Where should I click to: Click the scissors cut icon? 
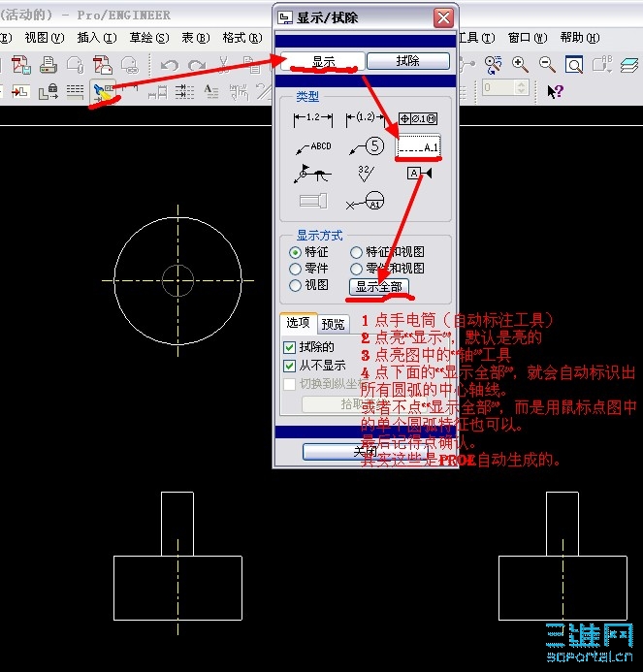(223, 65)
